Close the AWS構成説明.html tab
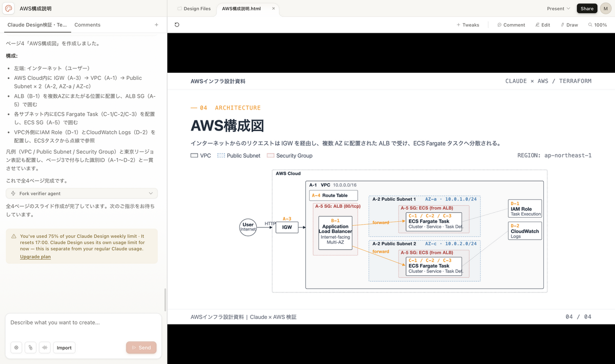This screenshot has width=615, height=364. 274,8
